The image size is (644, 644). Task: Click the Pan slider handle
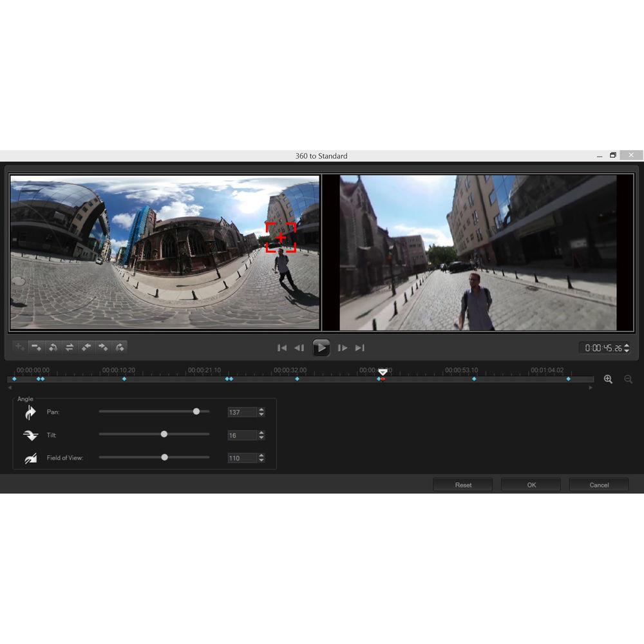click(196, 411)
